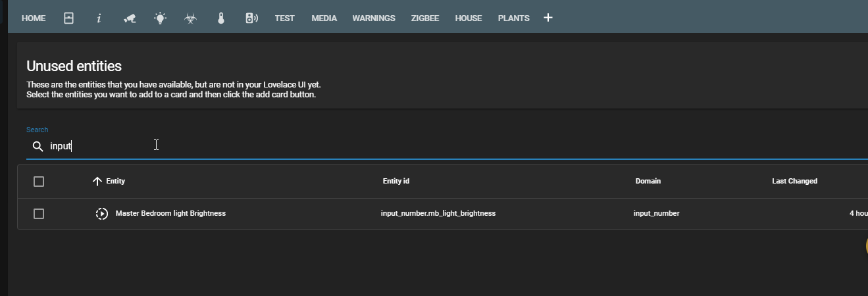Screen dimensions: 868x296
Task: Open the security camera tab
Action: pos(130,18)
